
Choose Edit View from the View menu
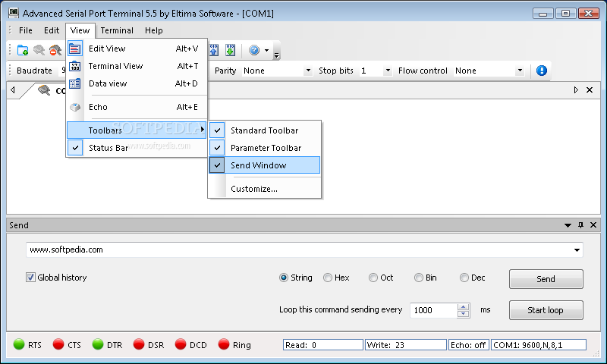pos(137,49)
